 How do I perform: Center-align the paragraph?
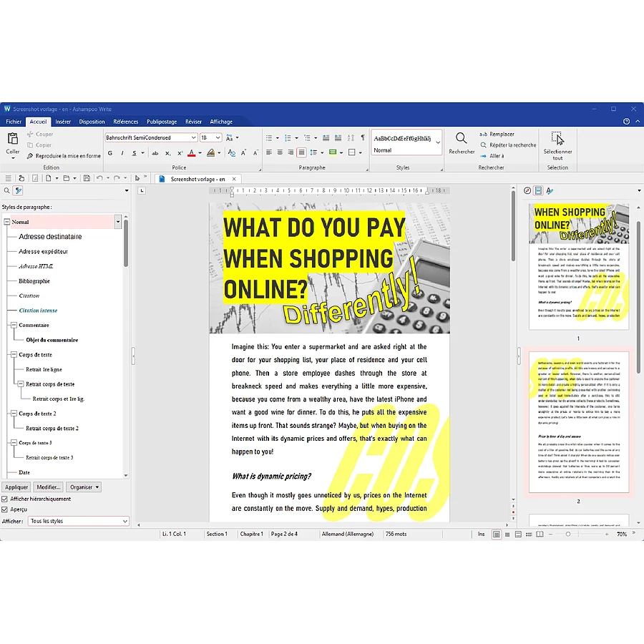click(280, 153)
